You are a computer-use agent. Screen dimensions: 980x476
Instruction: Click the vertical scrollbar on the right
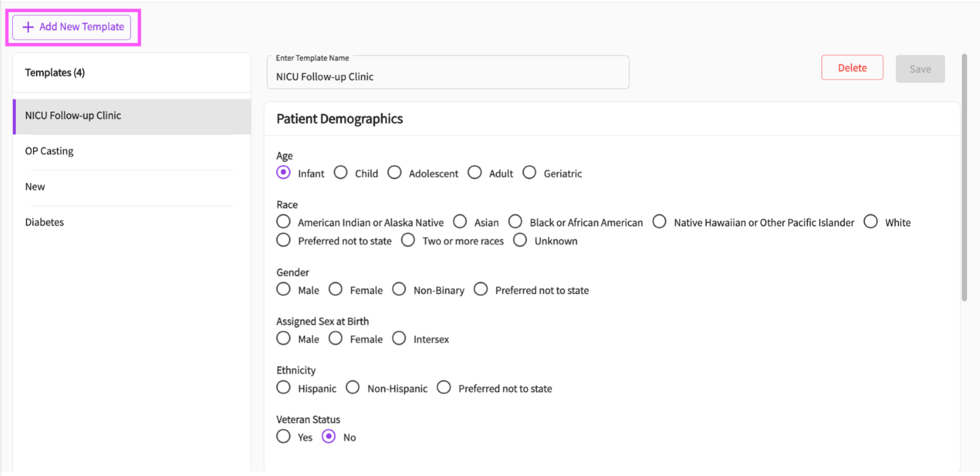pyautogui.click(x=964, y=178)
